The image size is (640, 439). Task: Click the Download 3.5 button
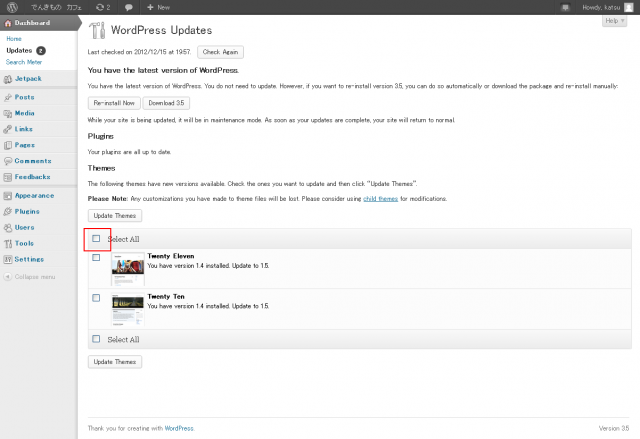point(166,103)
